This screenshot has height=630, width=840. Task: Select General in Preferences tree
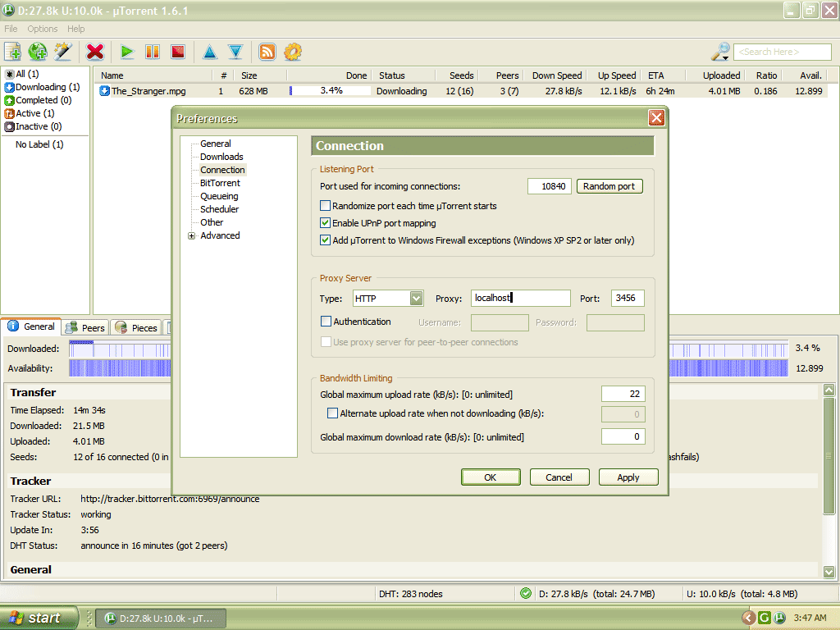pyautogui.click(x=216, y=144)
